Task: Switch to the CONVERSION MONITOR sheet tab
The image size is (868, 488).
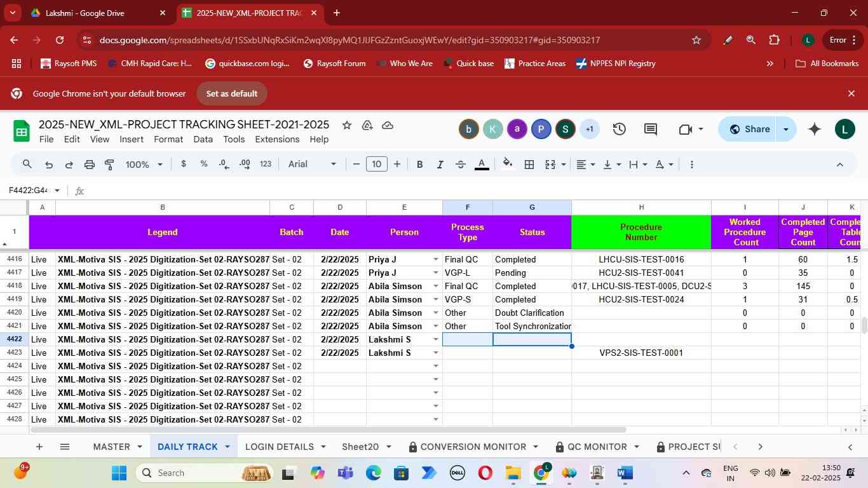Action: pyautogui.click(x=473, y=447)
